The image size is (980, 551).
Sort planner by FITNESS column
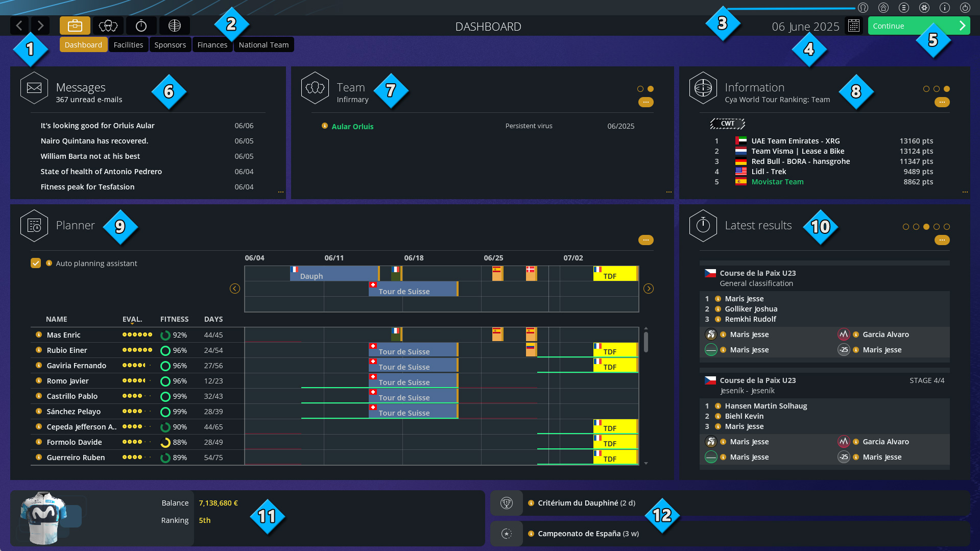[x=174, y=319]
